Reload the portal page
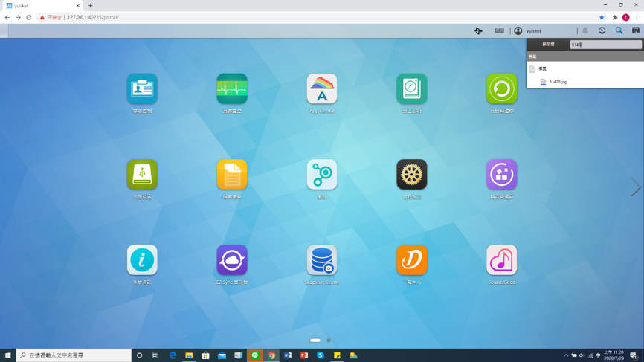 (29, 17)
